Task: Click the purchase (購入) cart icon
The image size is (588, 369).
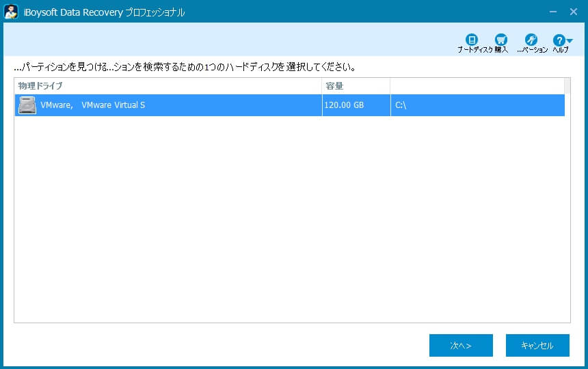Action: [x=501, y=40]
